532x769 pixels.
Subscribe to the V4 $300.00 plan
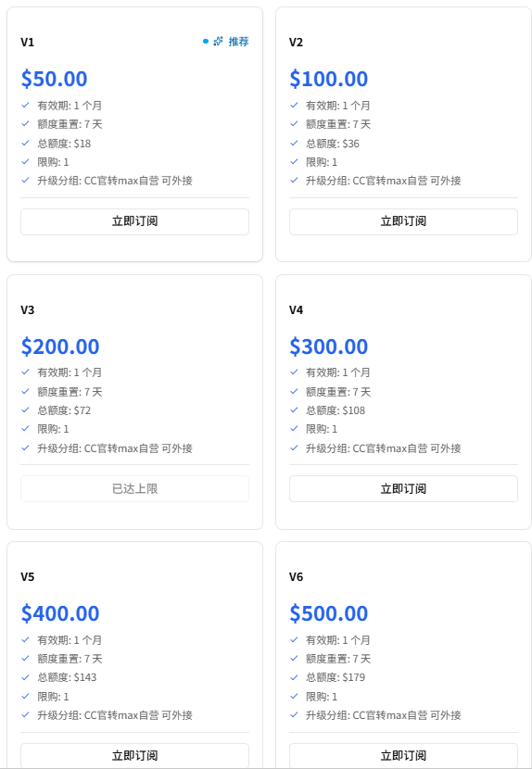[403, 488]
